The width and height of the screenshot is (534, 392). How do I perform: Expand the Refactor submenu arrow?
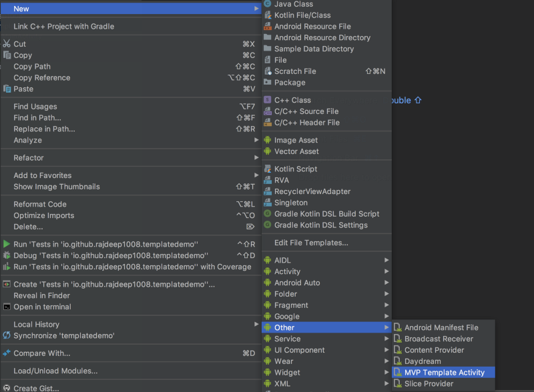point(256,157)
